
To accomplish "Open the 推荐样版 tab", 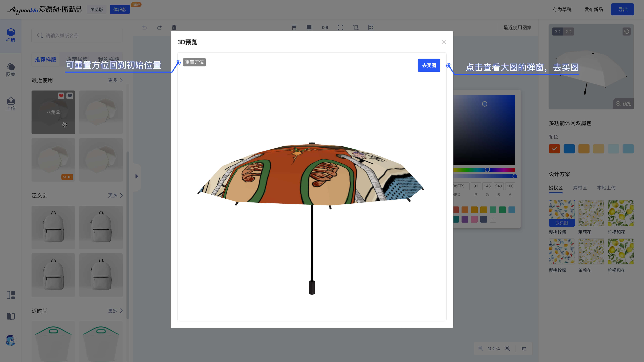I will pos(45,59).
